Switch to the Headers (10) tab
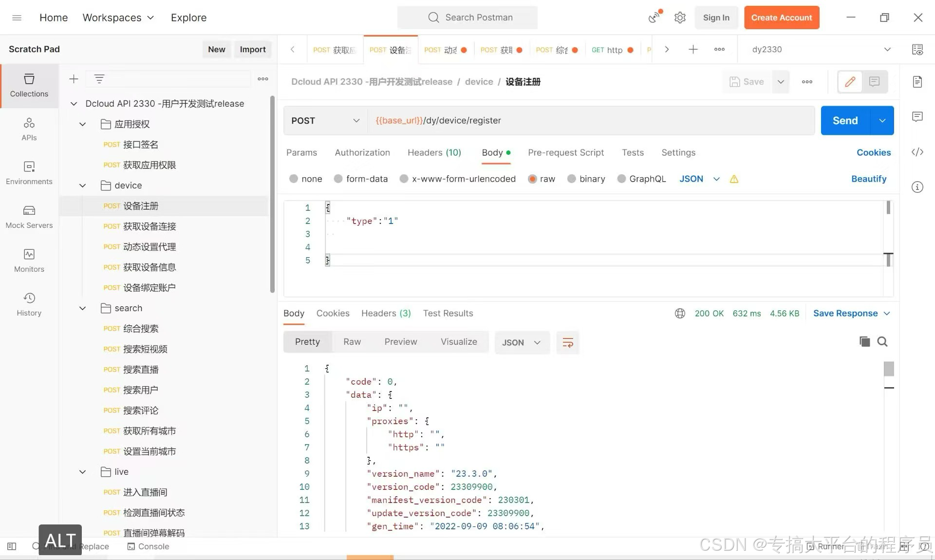 (434, 152)
